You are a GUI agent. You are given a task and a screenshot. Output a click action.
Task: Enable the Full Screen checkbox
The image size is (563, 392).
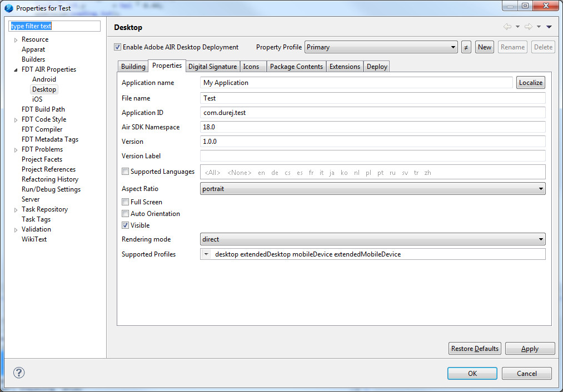pos(125,202)
